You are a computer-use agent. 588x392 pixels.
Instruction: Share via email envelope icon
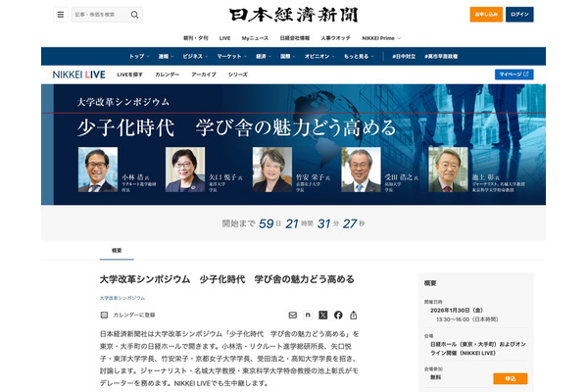292,316
